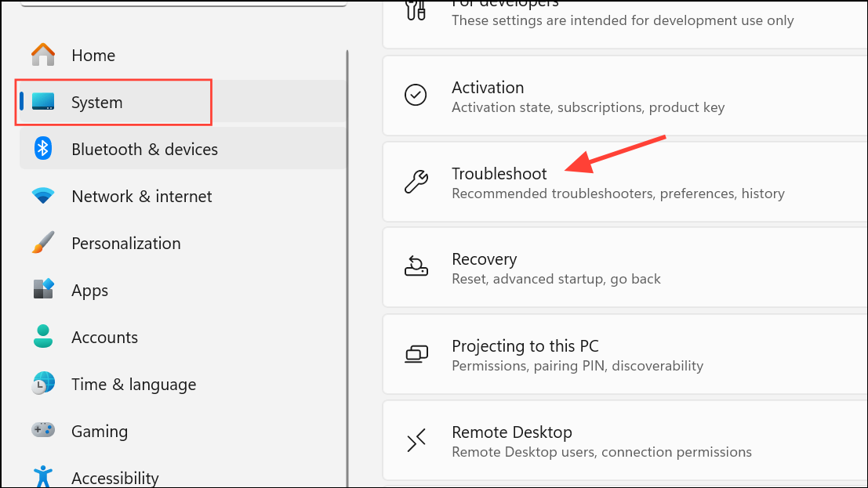Click the Activation checkmark icon
Image resolution: width=868 pixels, height=488 pixels.
[x=416, y=95]
